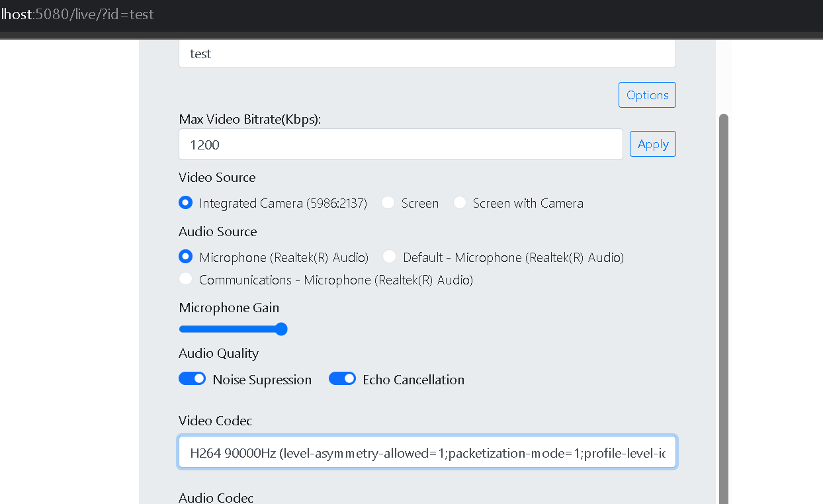The image size is (823, 504).
Task: Select Screen as video source
Action: [x=388, y=202]
